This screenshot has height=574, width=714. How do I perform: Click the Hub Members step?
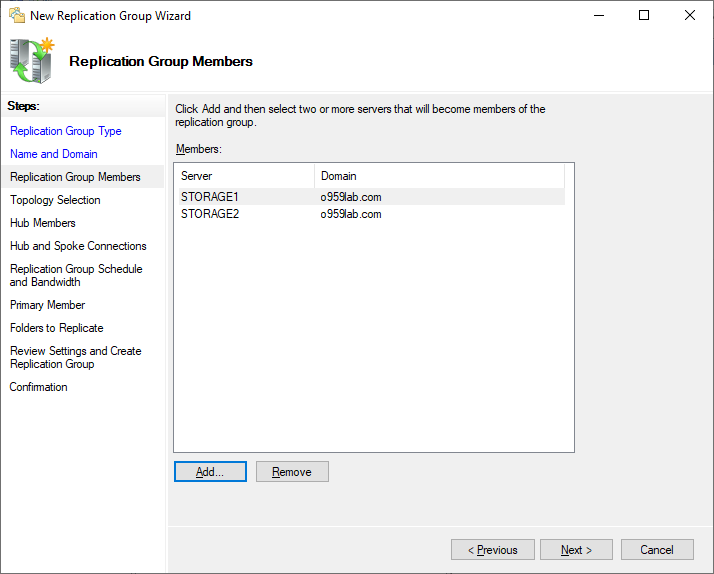coord(43,223)
